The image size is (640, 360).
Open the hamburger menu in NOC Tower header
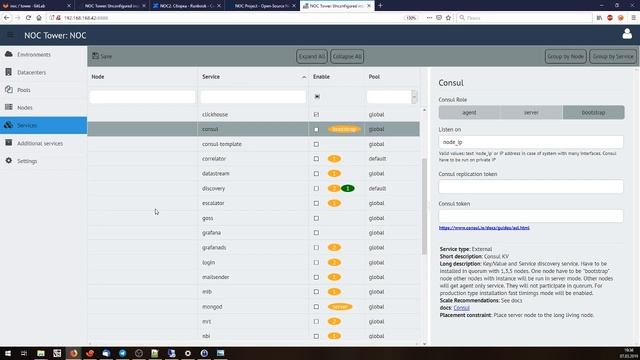pos(11,35)
